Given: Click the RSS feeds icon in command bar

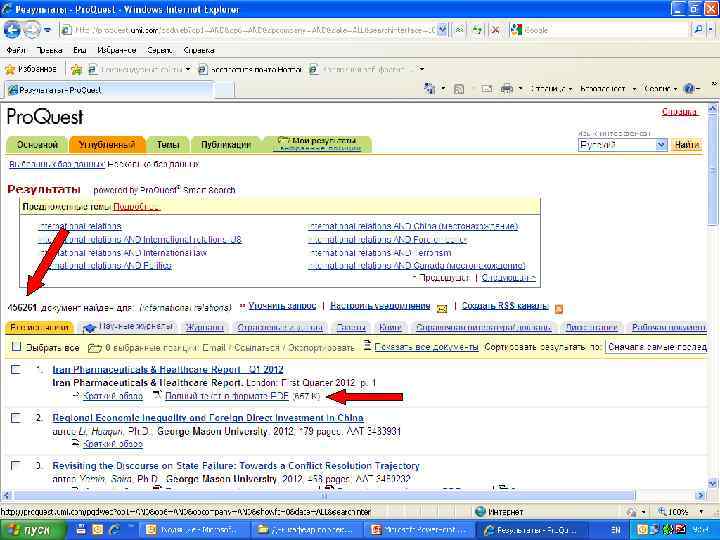Looking at the screenshot, I should click(458, 89).
